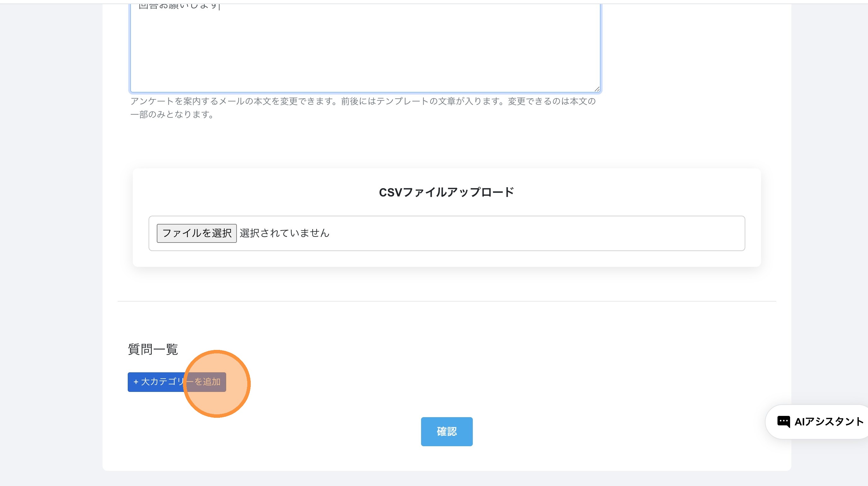Click empty area of the CSV file input box
This screenshot has height=486, width=868.
[x=539, y=233]
